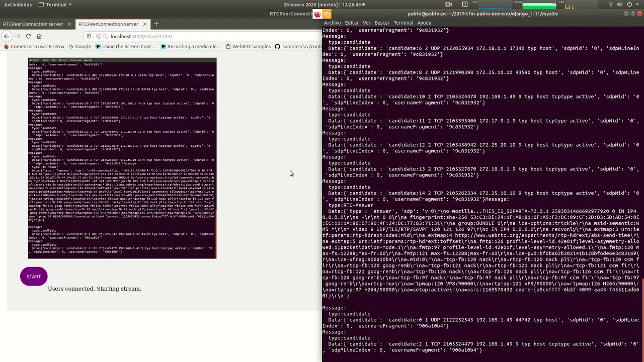The width and height of the screenshot is (644, 362).
Task: Open the GitHub samples/src bookmark
Action: click(298, 46)
